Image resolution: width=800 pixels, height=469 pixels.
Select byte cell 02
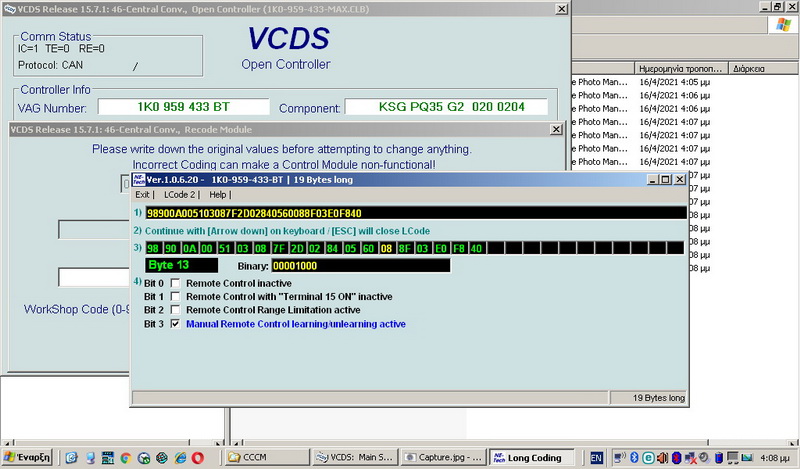pyautogui.click(x=315, y=248)
